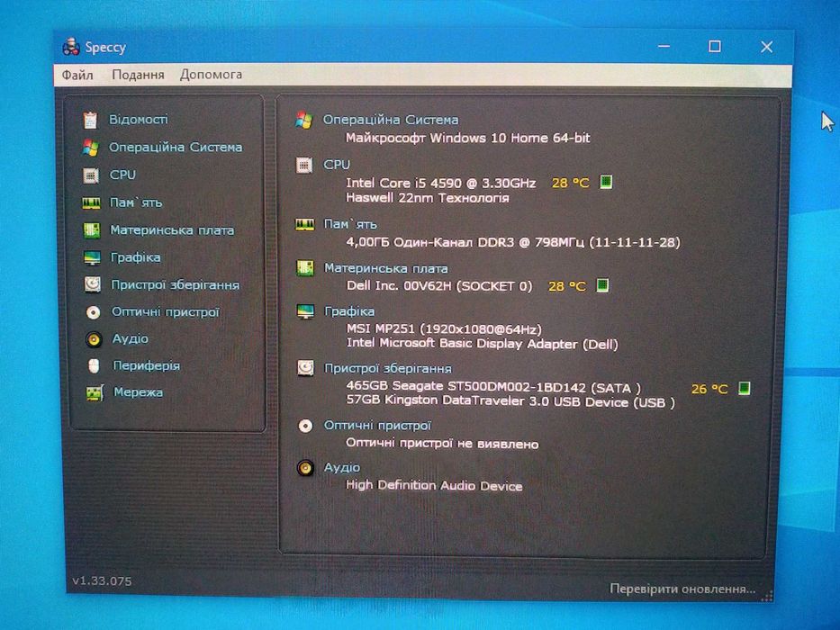Screen dimensions: 840x630
Task: Open the Подання menu
Action: coord(139,75)
